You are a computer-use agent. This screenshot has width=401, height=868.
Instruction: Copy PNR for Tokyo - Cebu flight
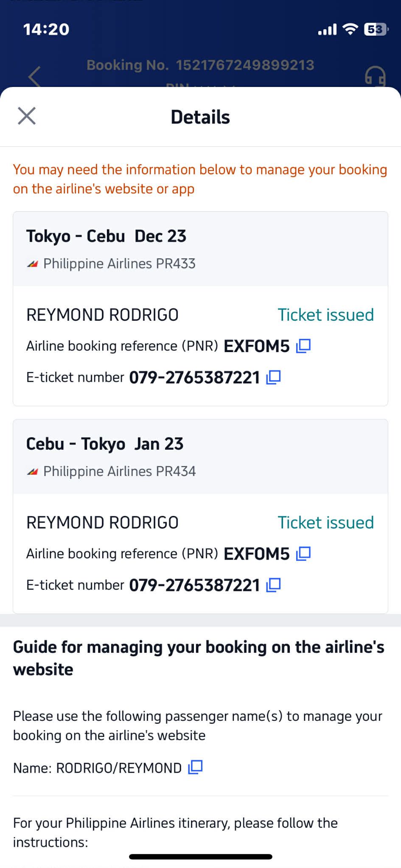[x=303, y=346]
